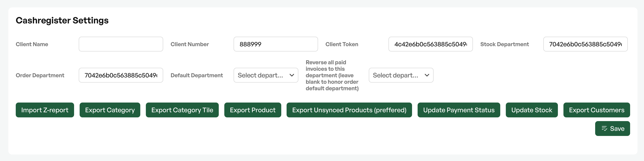
Task: Click the Cashregister Settings heading
Action: (x=62, y=20)
